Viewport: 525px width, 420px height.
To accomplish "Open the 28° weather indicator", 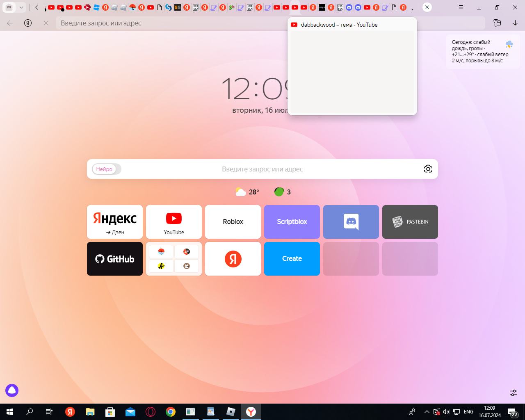I will coord(247,192).
